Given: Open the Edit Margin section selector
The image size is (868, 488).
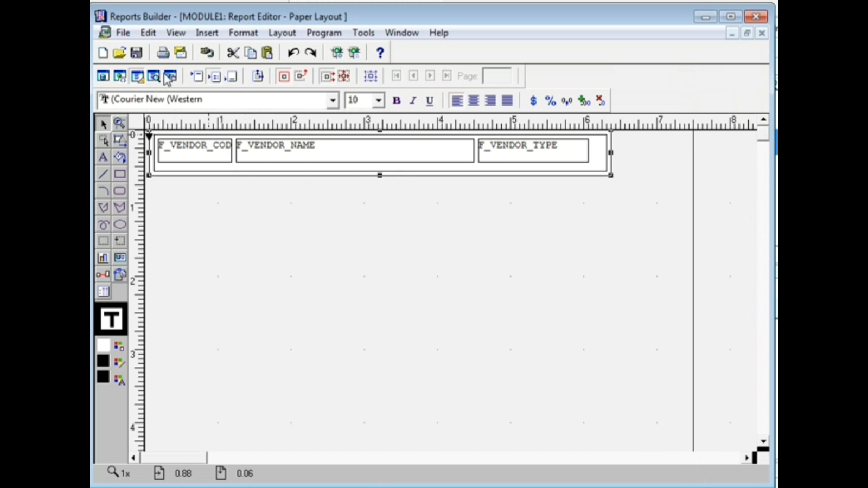Looking at the screenshot, I should [x=258, y=76].
